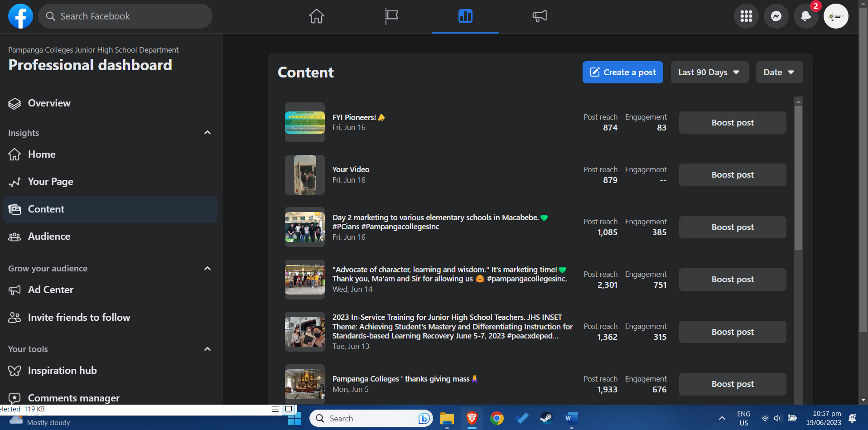Open the Day 2 marketing post thumbnail
868x430 pixels.
pos(305,227)
